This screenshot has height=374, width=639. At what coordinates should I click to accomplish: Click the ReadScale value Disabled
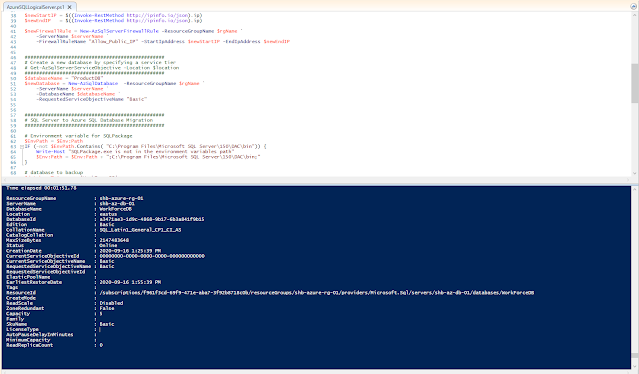[x=111, y=303]
